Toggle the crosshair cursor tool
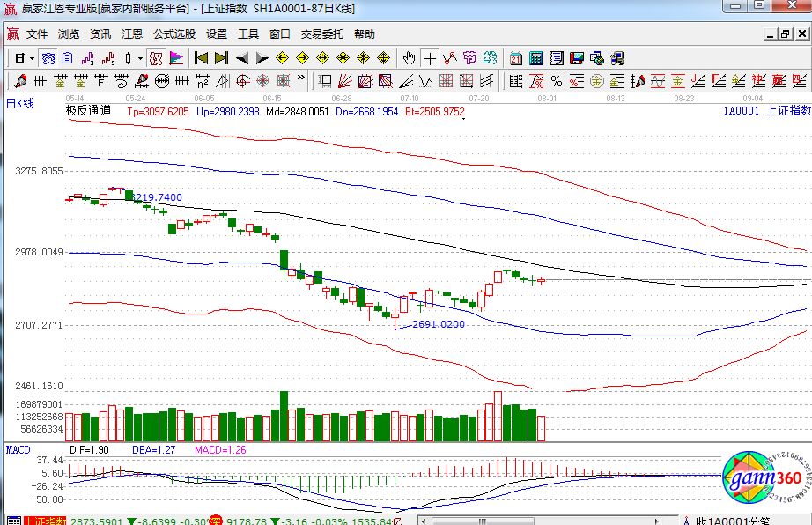Image resolution: width=812 pixels, height=525 pixels. (430, 58)
